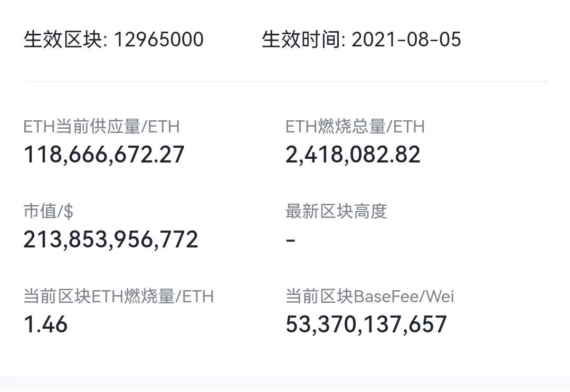Select the burned total 2,418,082.82
This screenshot has width=570, height=392.
pyautogui.click(x=353, y=155)
